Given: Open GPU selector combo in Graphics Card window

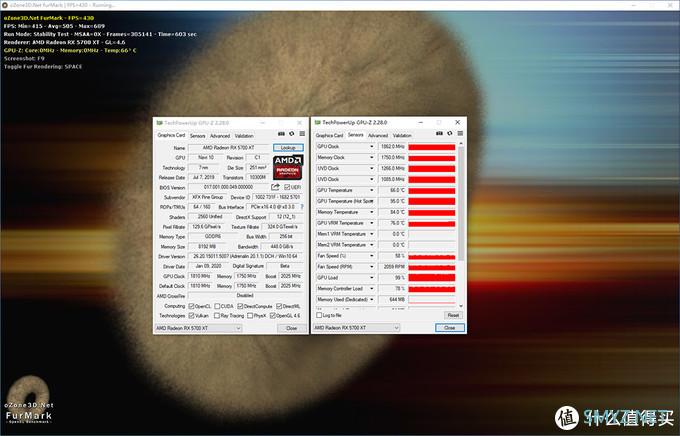Looking at the screenshot, I should [198, 328].
